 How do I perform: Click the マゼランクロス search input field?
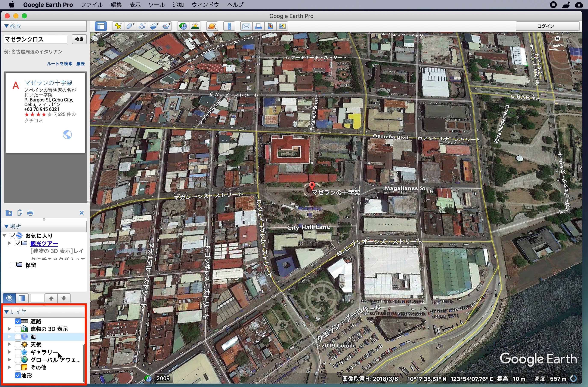(35, 39)
